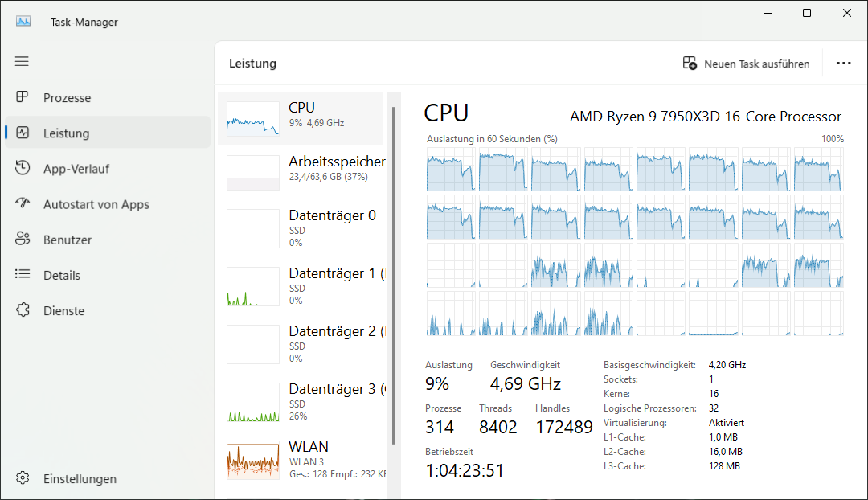The width and height of the screenshot is (868, 500).
Task: Click the Basisgeschwindigkeit value 4,20 GHz
Action: click(727, 365)
